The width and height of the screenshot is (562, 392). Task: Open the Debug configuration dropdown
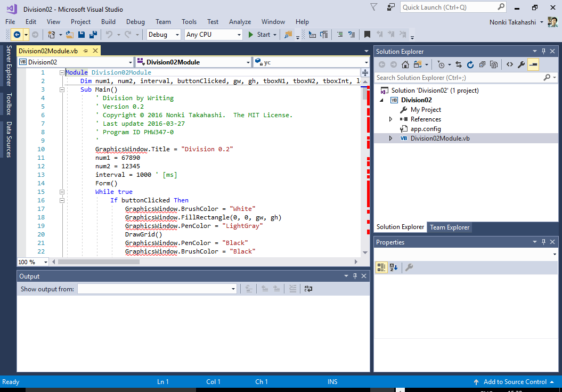click(164, 35)
